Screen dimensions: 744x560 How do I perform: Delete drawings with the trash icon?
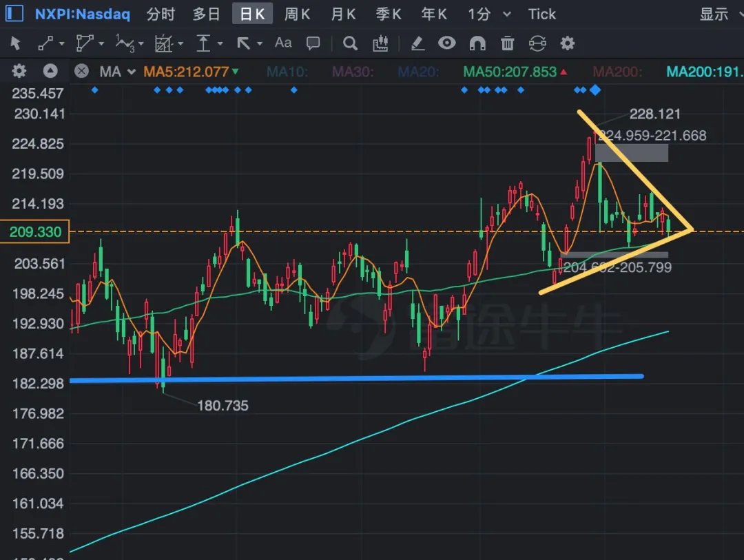(507, 43)
